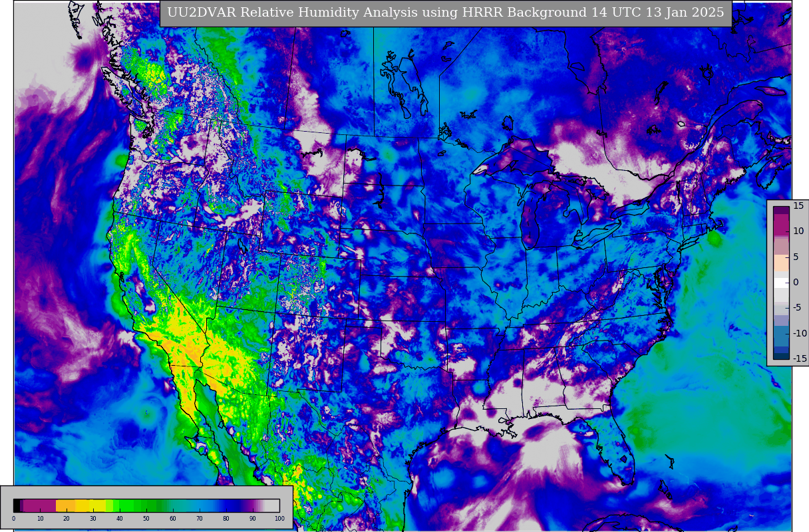Pick the light gray end of the humidity colorbar
This screenshot has width=809, height=532.
pos(272,505)
